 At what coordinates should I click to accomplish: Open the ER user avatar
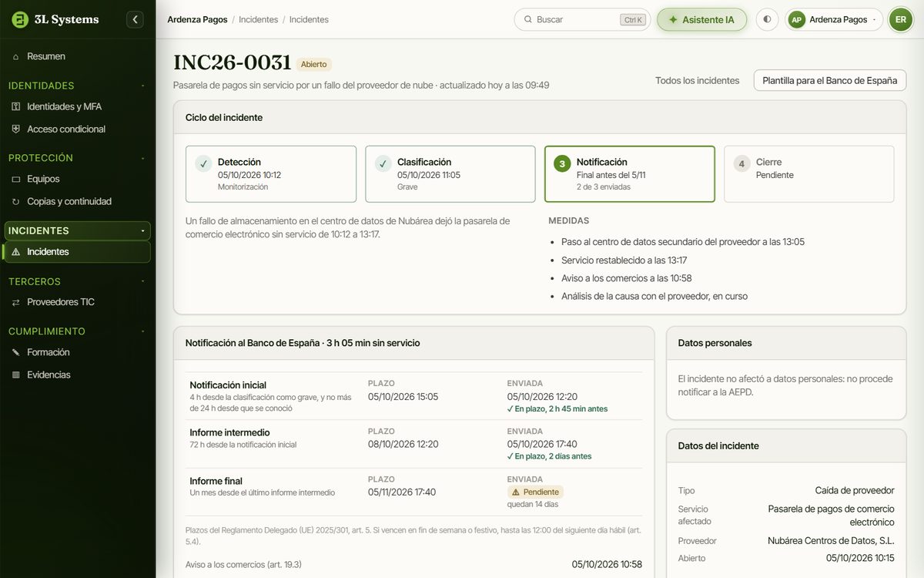[x=900, y=19]
